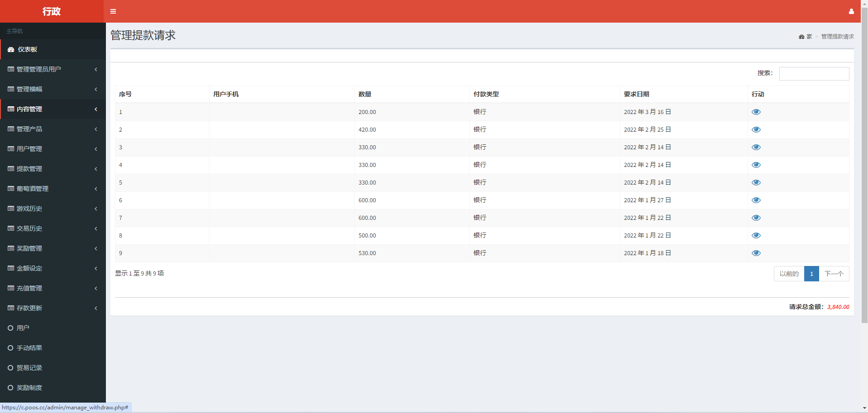Click the 内容管理 list icon
Viewport: 868px width, 413px height.
pos(11,109)
